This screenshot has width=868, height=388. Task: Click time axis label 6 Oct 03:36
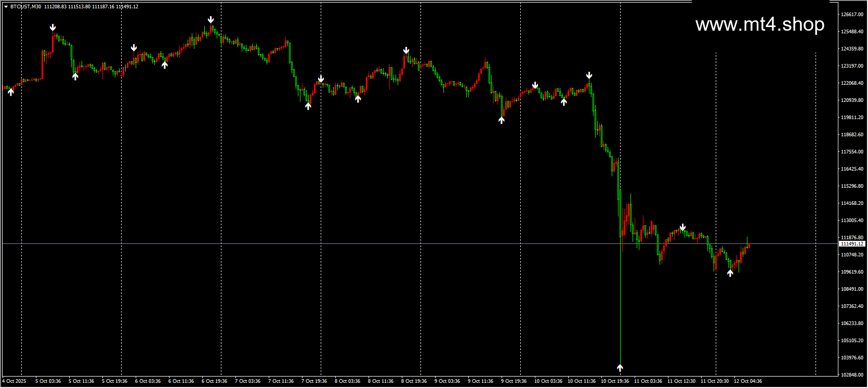click(x=148, y=381)
